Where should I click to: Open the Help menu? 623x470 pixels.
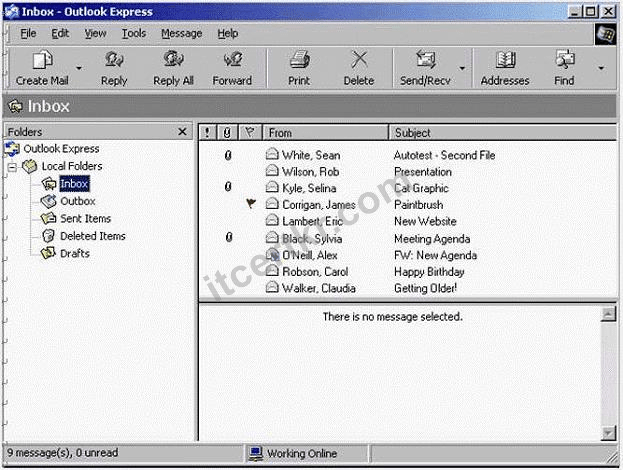coord(228,33)
